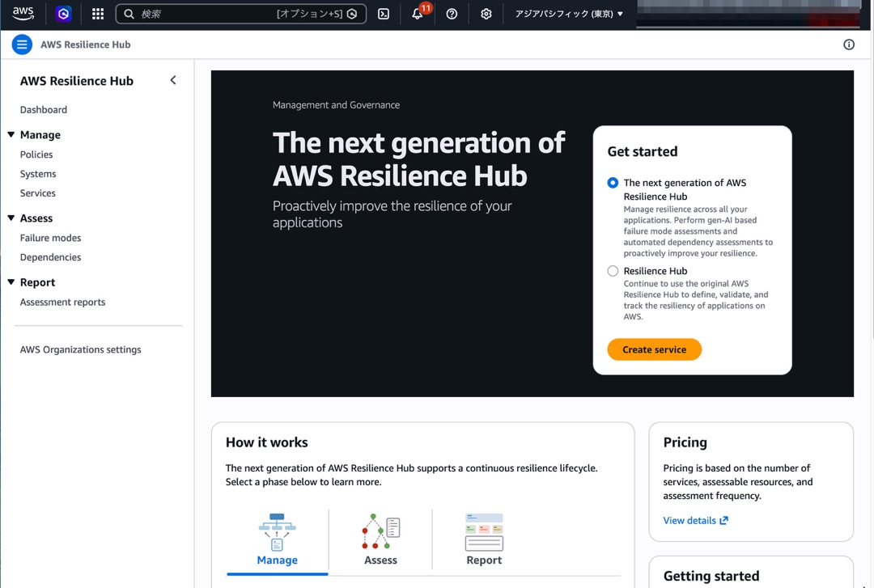Screen dimensions: 874x588
Task: Click the 'Get started' card heading
Action: (642, 151)
